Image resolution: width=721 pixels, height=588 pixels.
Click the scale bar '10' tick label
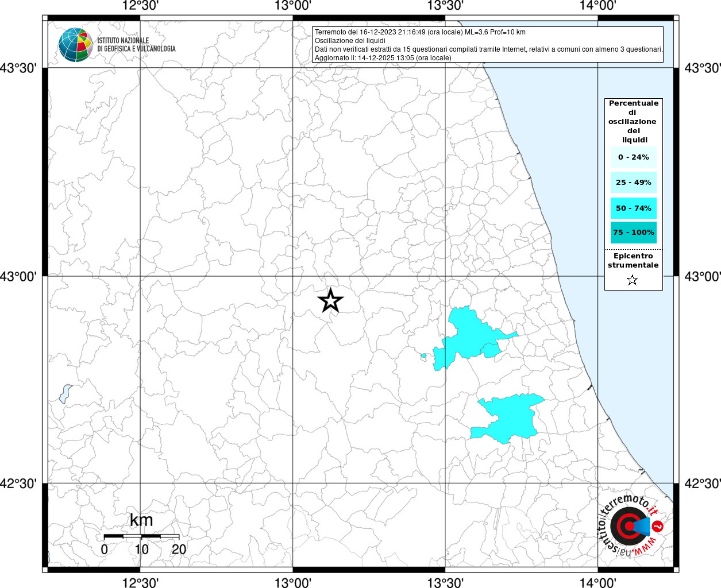click(x=141, y=549)
